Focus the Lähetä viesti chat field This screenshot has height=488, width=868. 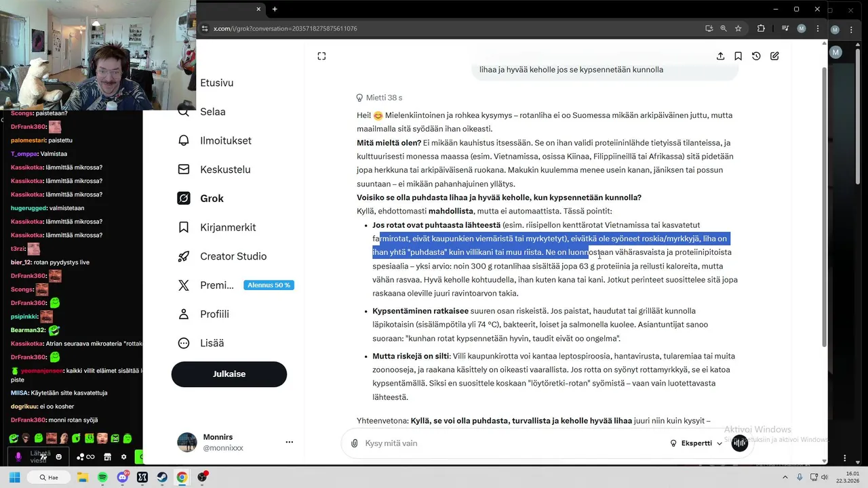[40, 457]
